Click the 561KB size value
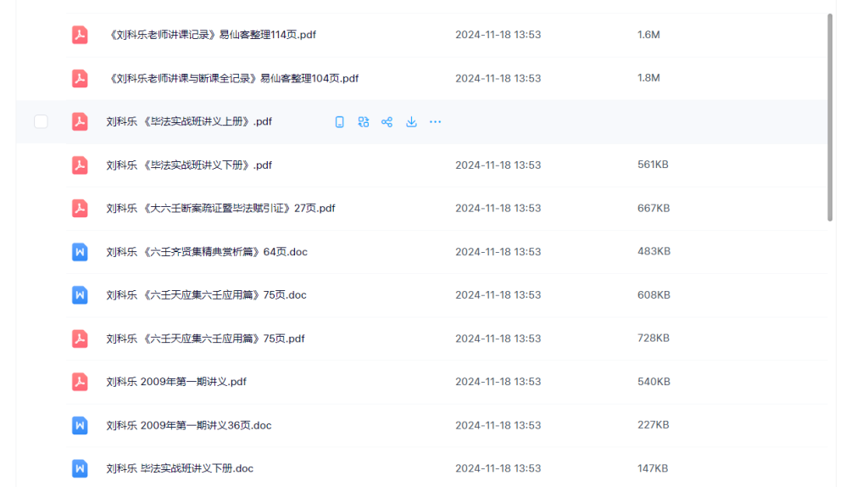The width and height of the screenshot is (868, 487). [x=653, y=165]
